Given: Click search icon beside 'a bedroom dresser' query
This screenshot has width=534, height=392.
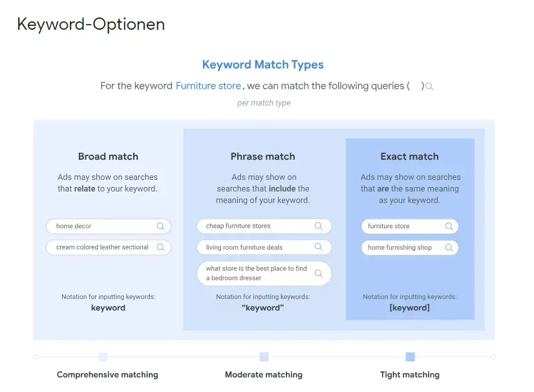Looking at the screenshot, I should (x=319, y=274).
